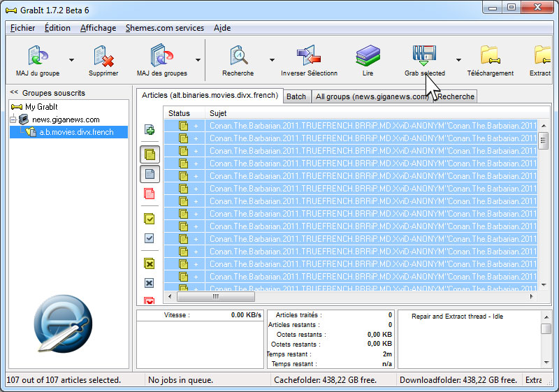Collapse Groupes souscrits panel with << arrows

tap(14, 92)
